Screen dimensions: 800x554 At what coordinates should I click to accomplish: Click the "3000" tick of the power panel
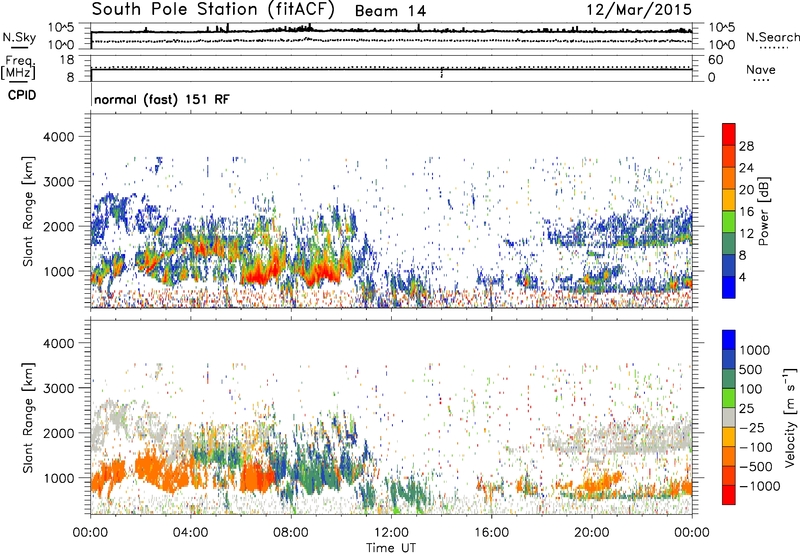pyautogui.click(x=59, y=182)
